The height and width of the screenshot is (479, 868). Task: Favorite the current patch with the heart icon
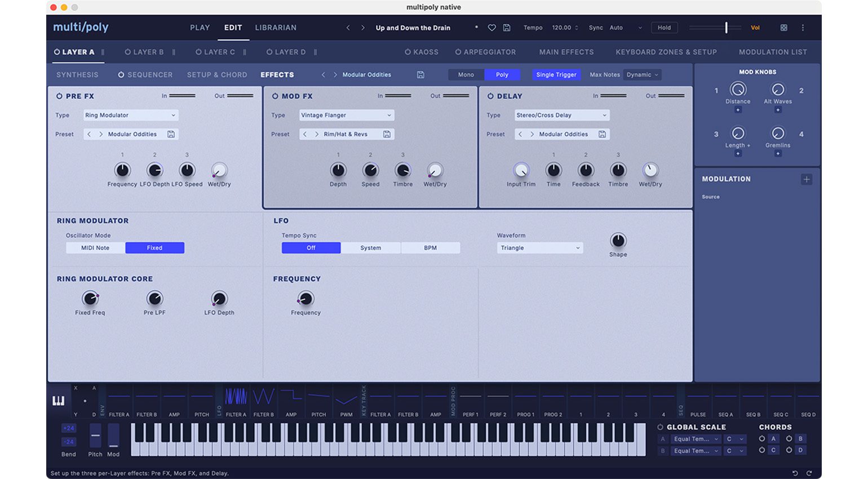491,27
